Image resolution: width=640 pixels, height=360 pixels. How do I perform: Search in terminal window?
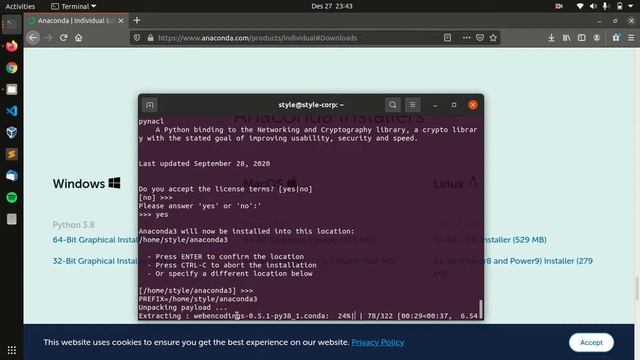pyautogui.click(x=393, y=105)
